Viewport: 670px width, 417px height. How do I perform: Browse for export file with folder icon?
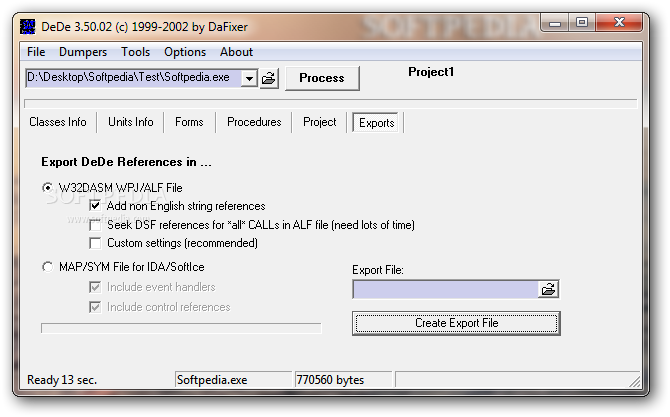pos(548,289)
